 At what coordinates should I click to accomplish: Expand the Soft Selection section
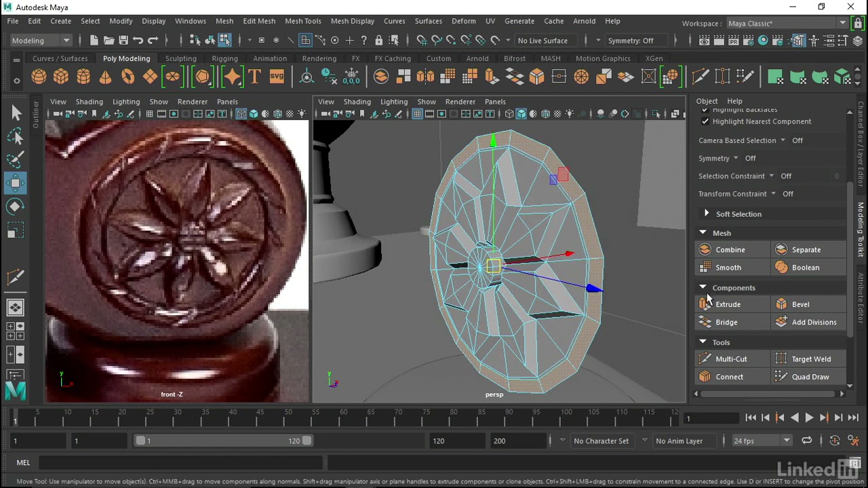(706, 213)
